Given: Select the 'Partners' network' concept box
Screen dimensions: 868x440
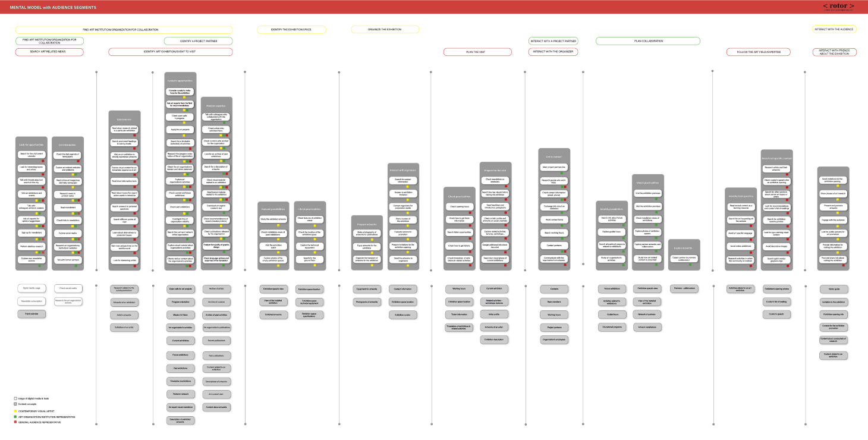Looking at the screenshot, I should tap(181, 394).
